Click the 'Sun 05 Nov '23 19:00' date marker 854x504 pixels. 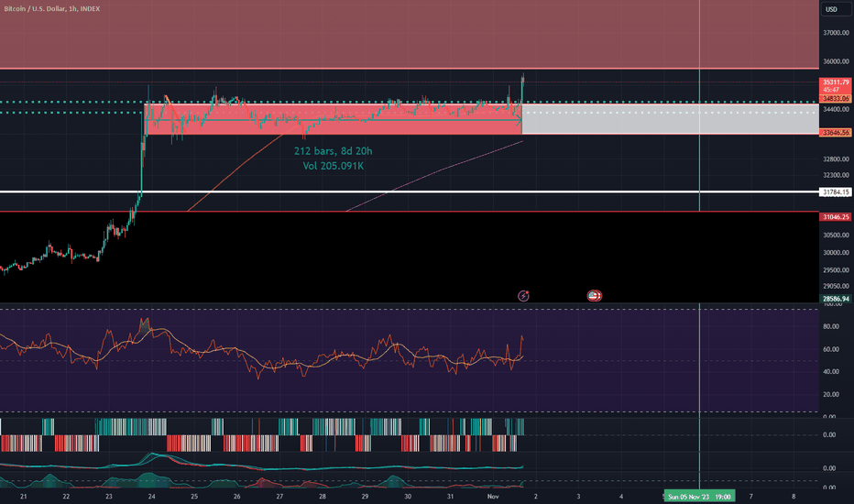(699, 497)
